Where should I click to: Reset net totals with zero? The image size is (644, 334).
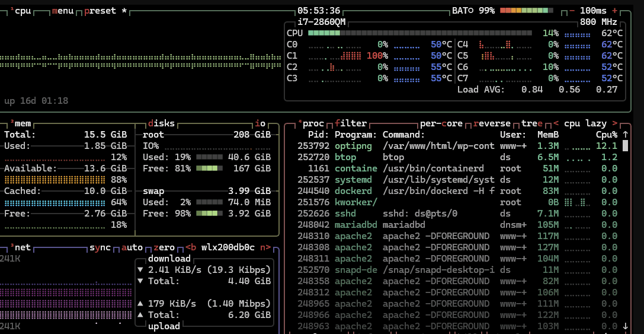(x=164, y=247)
